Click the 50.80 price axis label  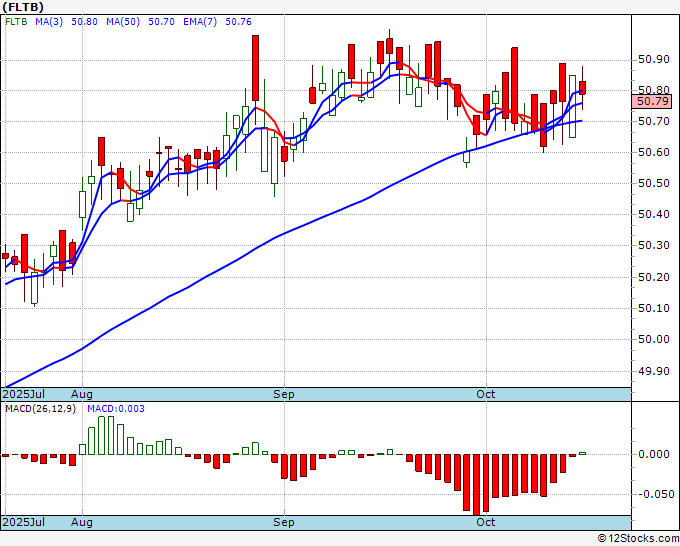coord(654,90)
